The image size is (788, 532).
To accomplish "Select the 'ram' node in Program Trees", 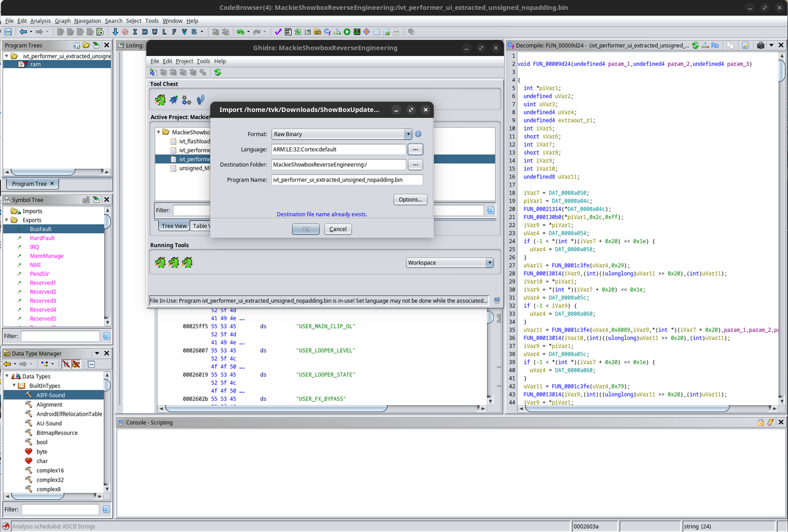I will click(x=35, y=64).
